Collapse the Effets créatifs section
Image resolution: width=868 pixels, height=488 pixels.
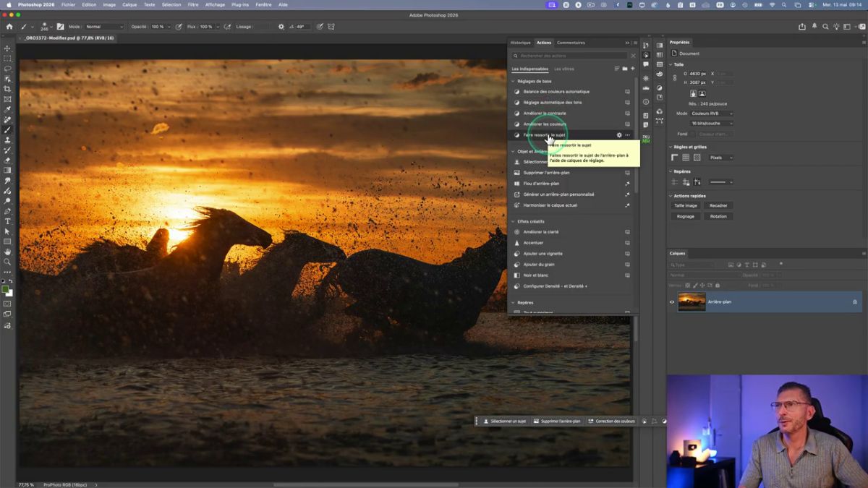click(x=514, y=221)
